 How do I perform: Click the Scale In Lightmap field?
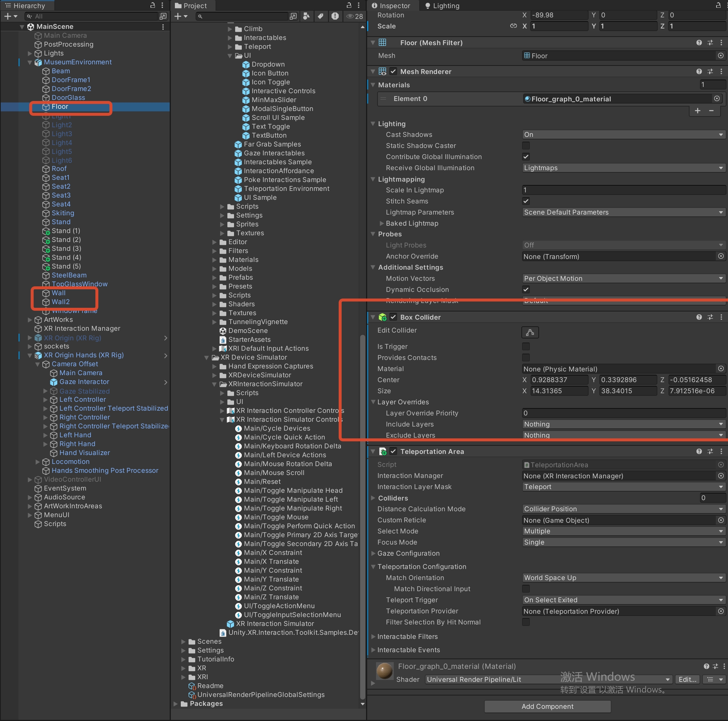(623, 190)
